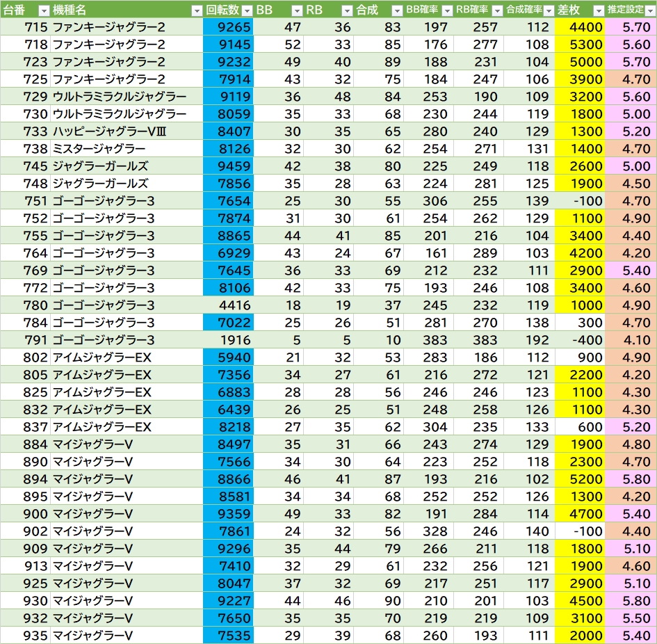
Task: Select BB確率 cell 328 in row 902
Action: pyautogui.click(x=429, y=531)
